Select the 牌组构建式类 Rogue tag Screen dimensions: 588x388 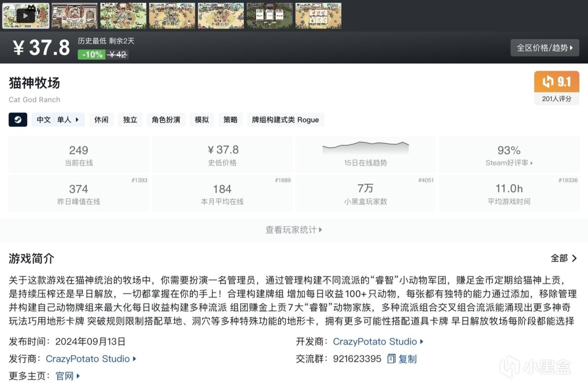pyautogui.click(x=285, y=120)
